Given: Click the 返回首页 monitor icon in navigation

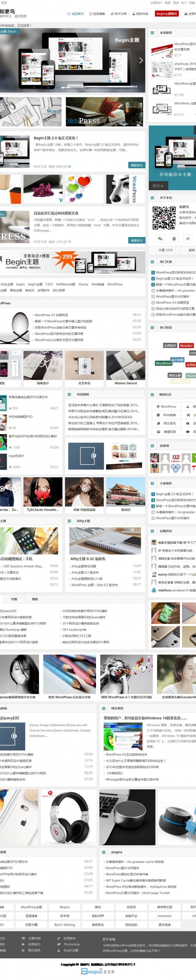Looking at the screenshot, I should 69,14.
